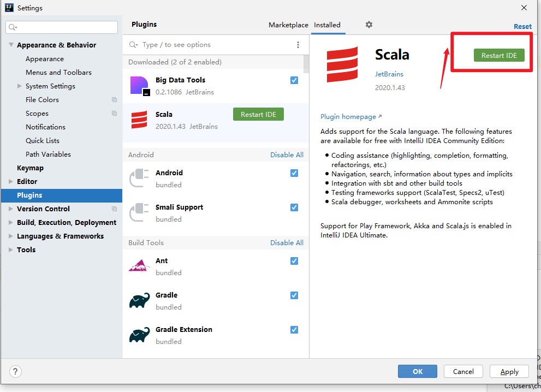The image size is (541, 392).
Task: Close the Settings dialog
Action: coord(524,8)
